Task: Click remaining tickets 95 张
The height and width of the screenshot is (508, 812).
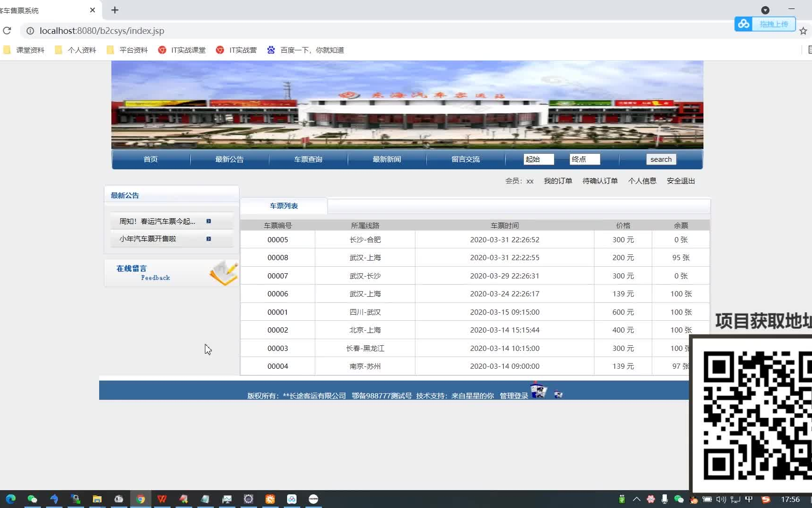Action: (681, 258)
